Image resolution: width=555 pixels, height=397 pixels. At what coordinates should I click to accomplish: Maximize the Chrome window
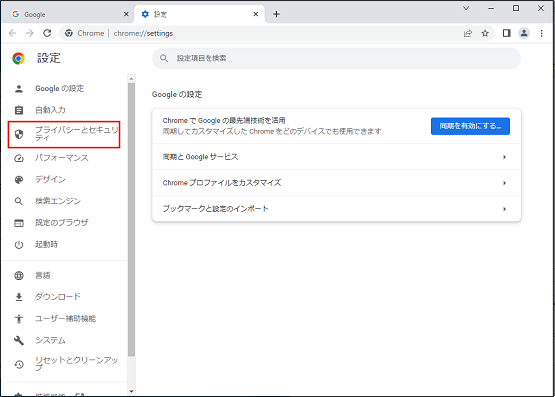[516, 8]
